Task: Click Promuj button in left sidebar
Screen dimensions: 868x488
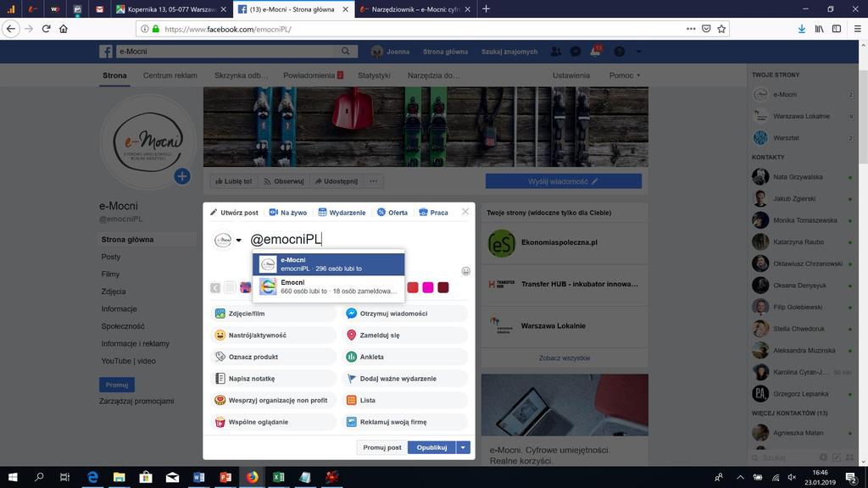Action: tap(117, 385)
